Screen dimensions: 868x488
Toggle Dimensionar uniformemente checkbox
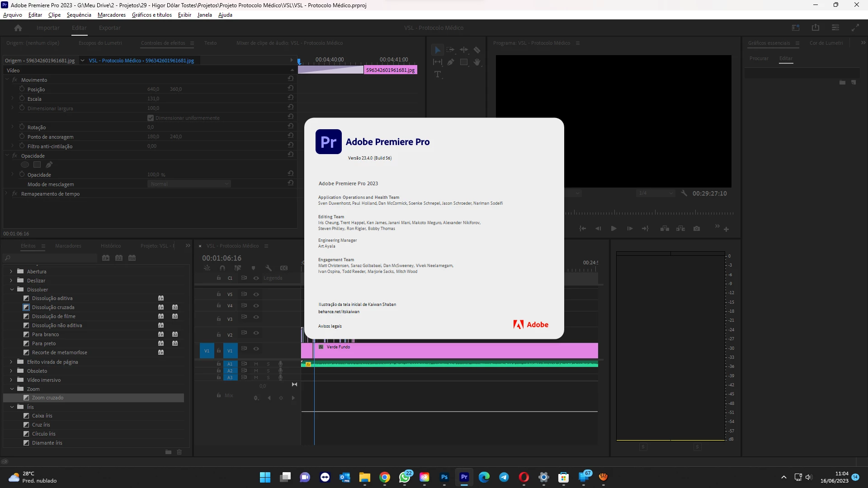(151, 118)
